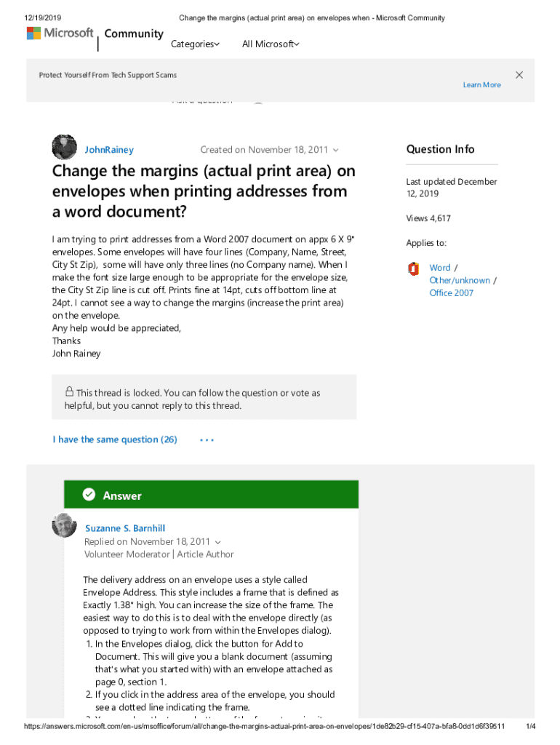Open the Word category link
The height and width of the screenshot is (745, 560).
point(439,268)
